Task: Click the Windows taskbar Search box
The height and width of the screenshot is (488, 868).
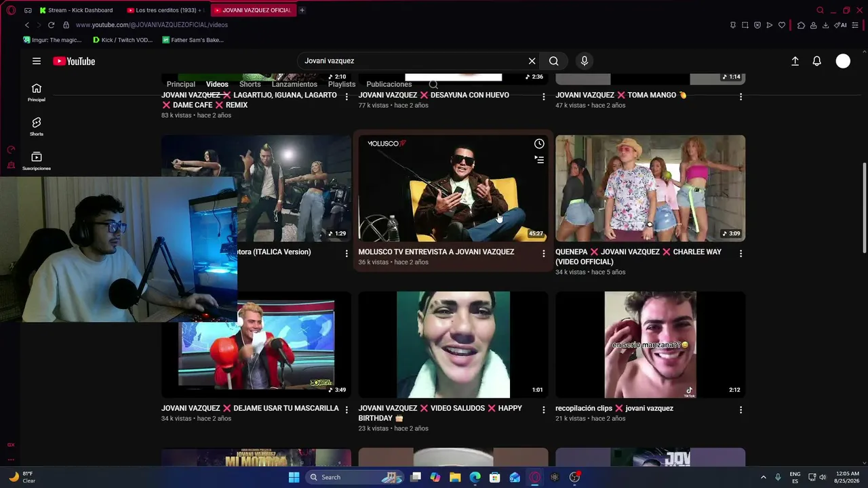Action: [355, 477]
